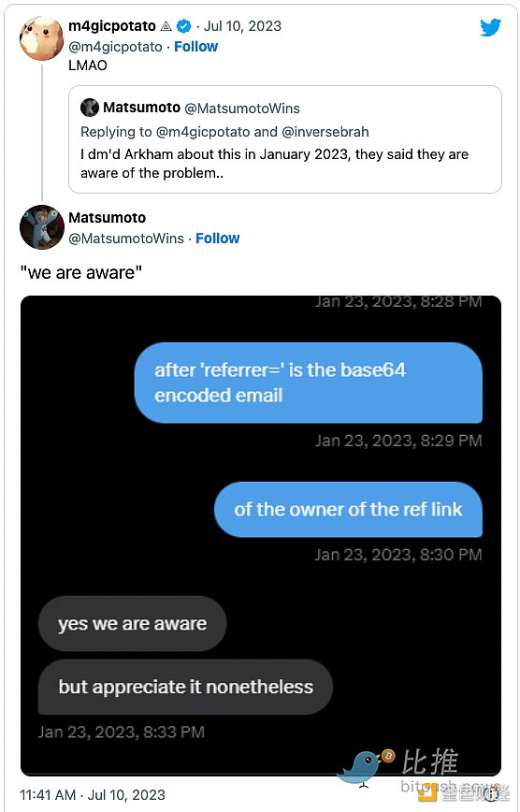520x812 pixels.
Task: Open the @MatsumotoWins handle under Matsumoto
Action: click(126, 239)
